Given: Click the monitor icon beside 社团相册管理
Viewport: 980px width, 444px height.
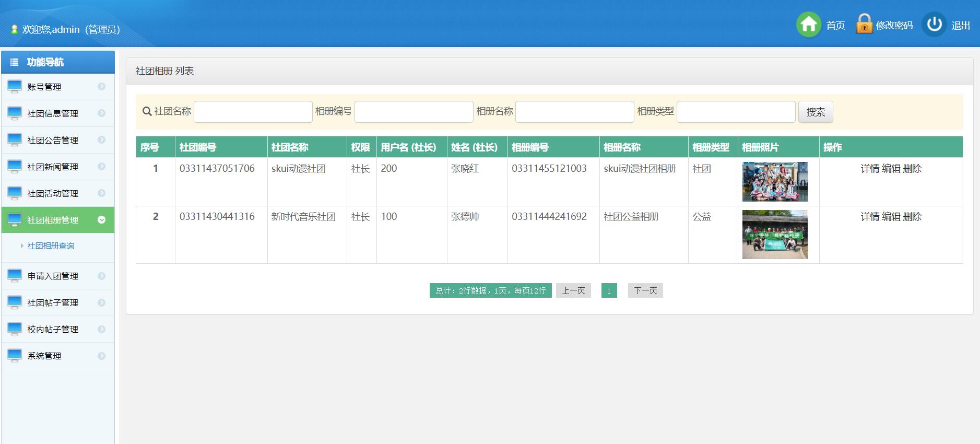Looking at the screenshot, I should (15, 220).
